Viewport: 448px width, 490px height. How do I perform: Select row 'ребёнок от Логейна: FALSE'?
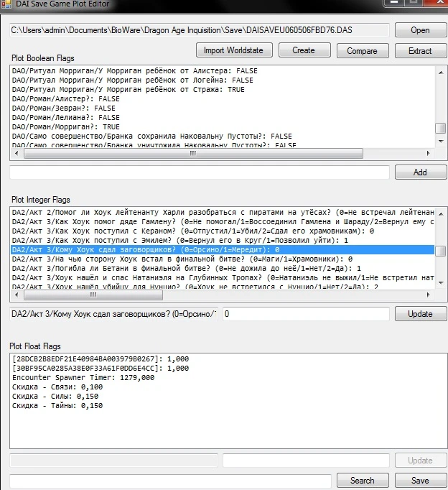click(223, 80)
